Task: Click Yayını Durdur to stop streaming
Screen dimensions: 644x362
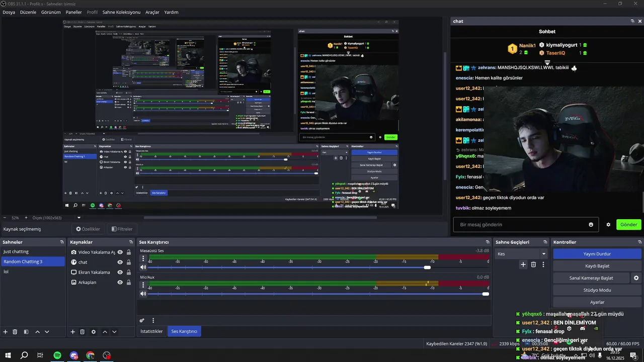Action: click(597, 254)
